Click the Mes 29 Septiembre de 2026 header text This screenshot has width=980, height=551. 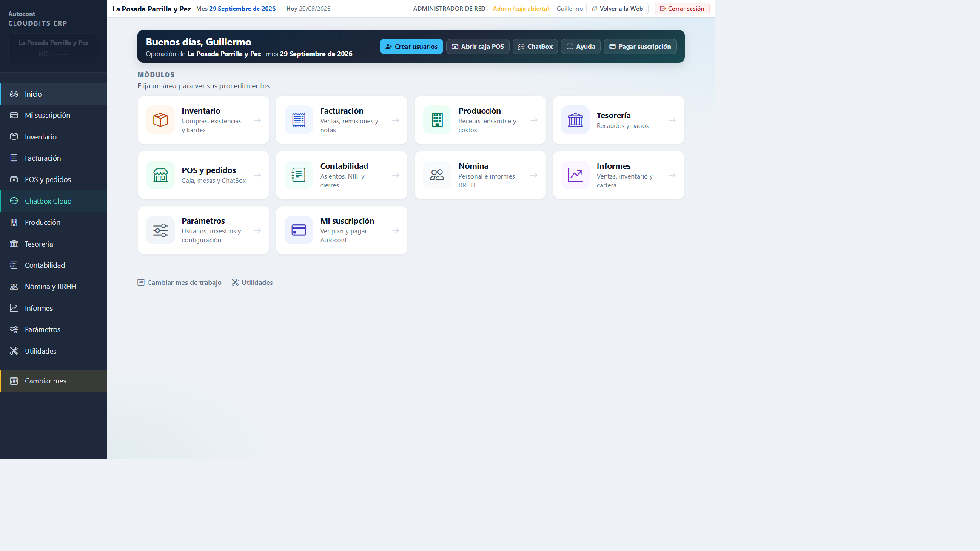pos(236,9)
